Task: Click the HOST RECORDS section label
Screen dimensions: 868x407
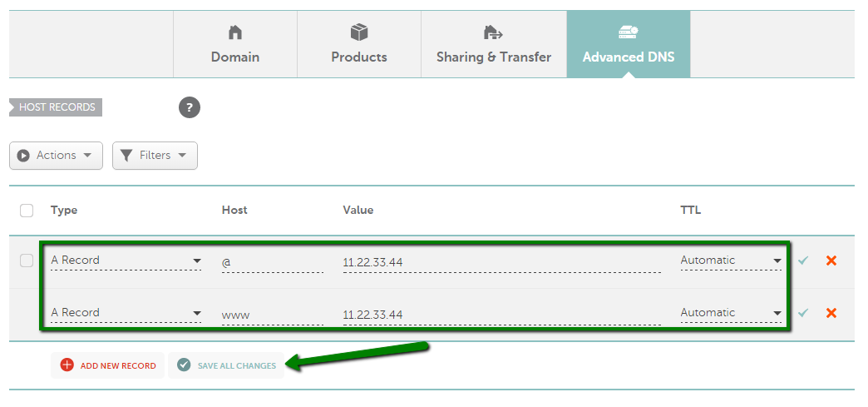Action: click(56, 107)
